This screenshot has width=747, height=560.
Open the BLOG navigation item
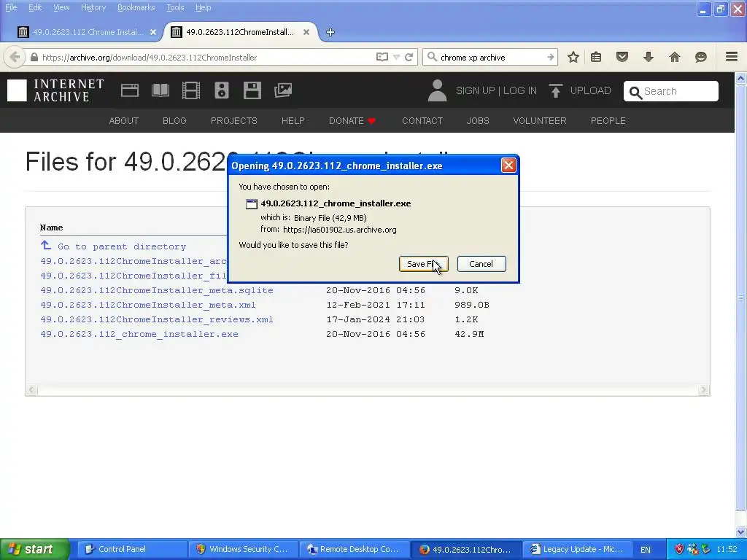pos(174,121)
